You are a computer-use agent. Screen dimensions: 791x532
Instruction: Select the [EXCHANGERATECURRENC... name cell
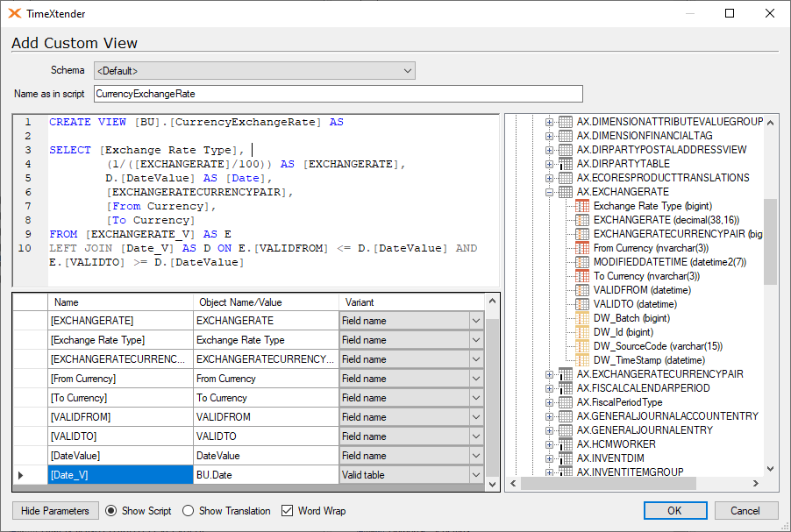tap(120, 359)
